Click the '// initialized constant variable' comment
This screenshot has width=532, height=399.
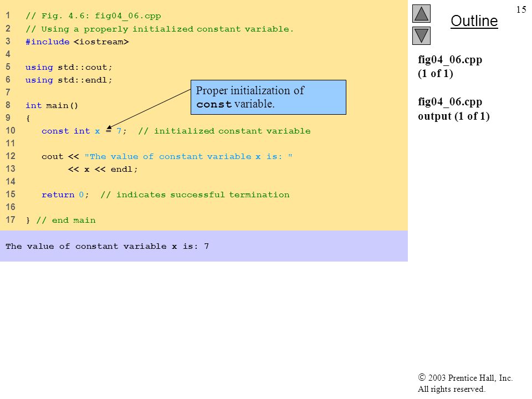224,131
